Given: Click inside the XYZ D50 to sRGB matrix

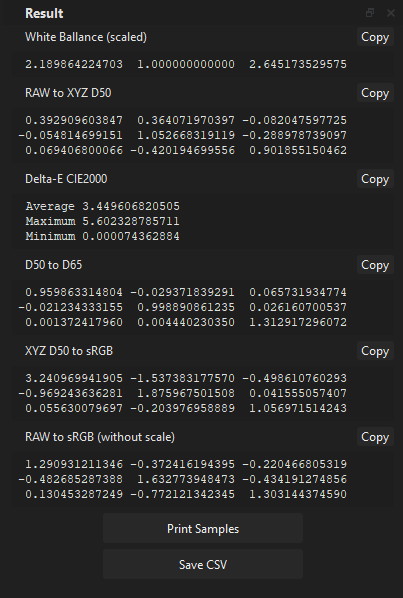Looking at the screenshot, I should click(x=203, y=393).
